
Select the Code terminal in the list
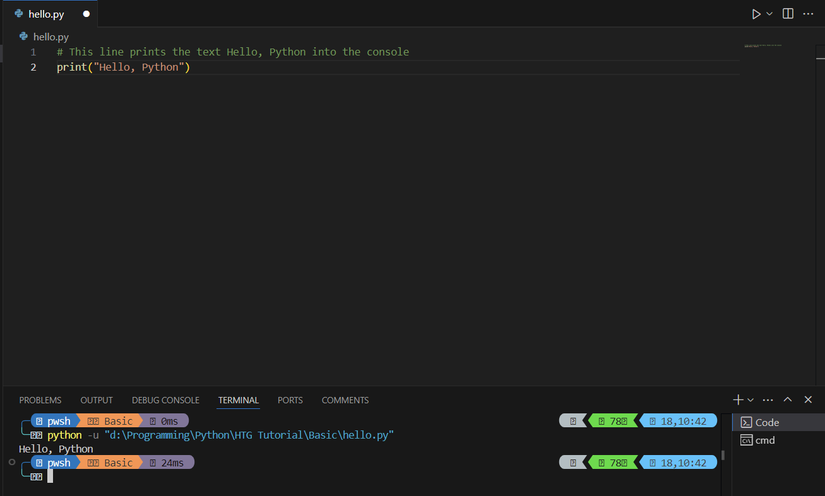pos(767,422)
